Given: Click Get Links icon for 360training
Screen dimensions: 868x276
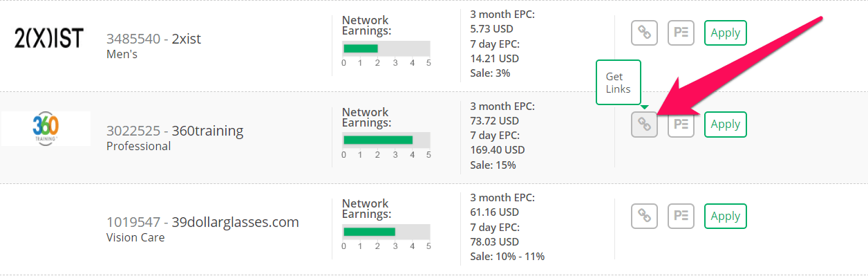Looking at the screenshot, I should coord(644,124).
